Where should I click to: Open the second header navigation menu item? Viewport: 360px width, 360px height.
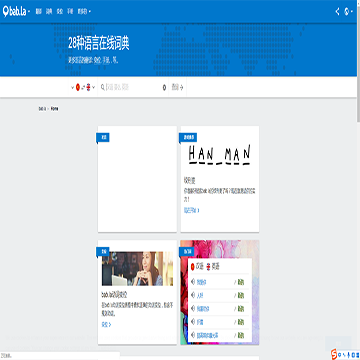(49, 12)
